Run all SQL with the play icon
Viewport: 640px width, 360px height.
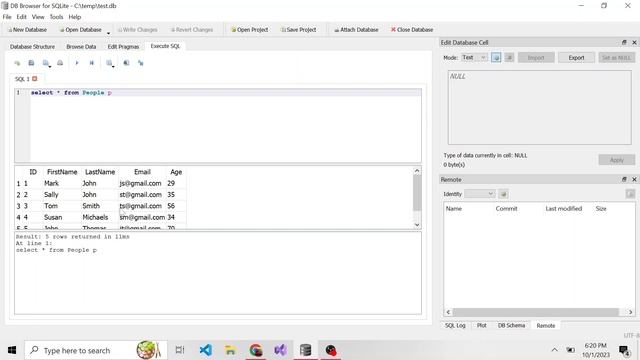77,63
